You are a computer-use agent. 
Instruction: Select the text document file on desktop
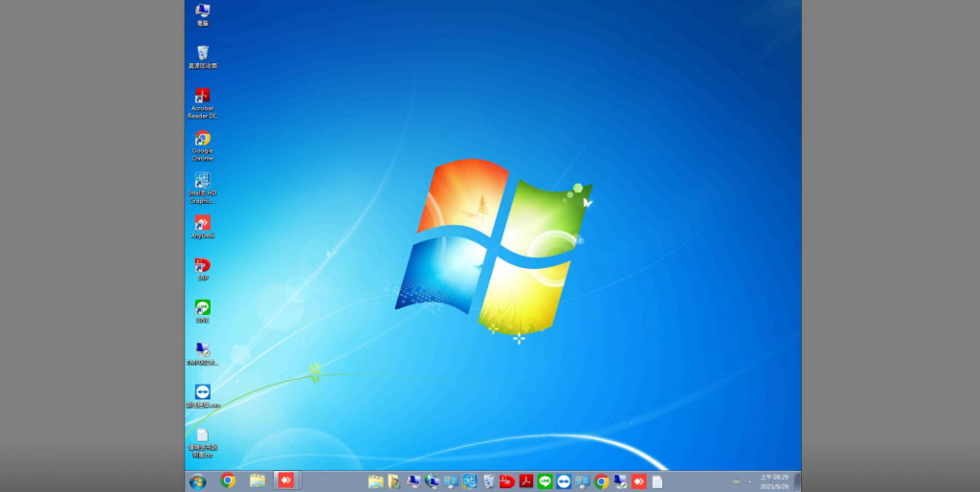[x=203, y=443]
